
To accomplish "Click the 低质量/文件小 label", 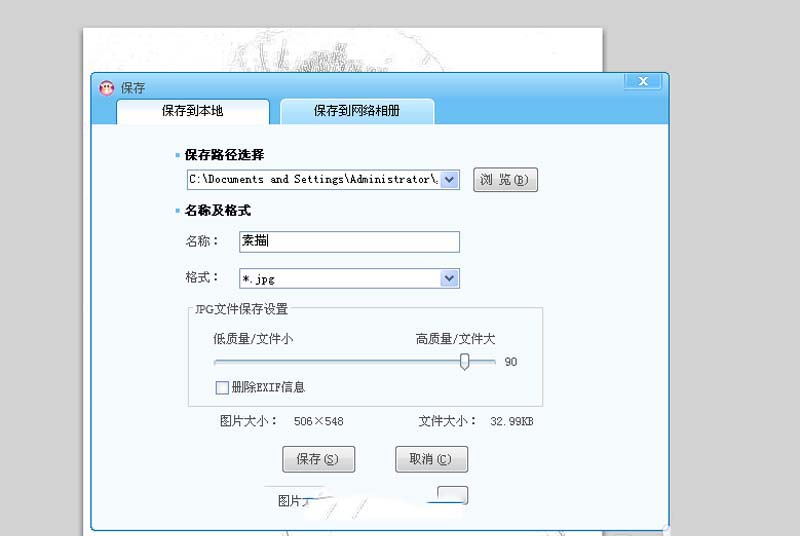I will point(253,339).
